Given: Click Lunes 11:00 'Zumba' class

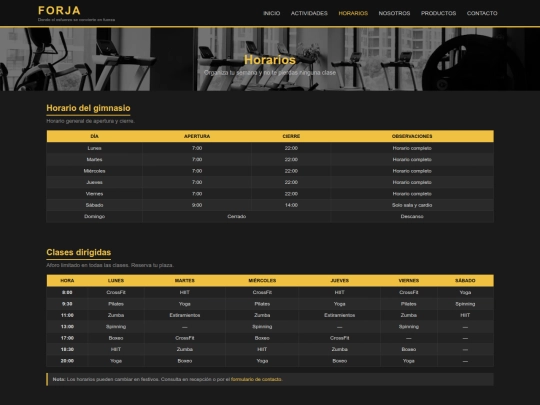Looking at the screenshot, I should click(116, 315).
